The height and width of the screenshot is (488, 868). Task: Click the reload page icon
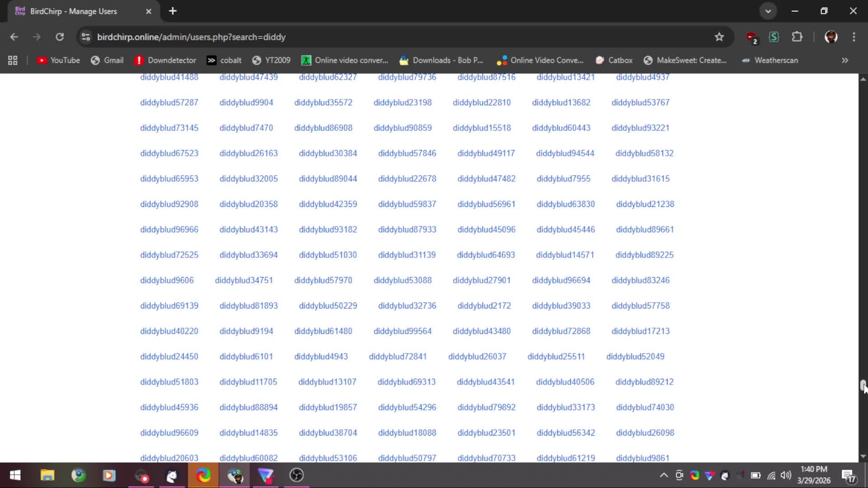[x=60, y=37]
